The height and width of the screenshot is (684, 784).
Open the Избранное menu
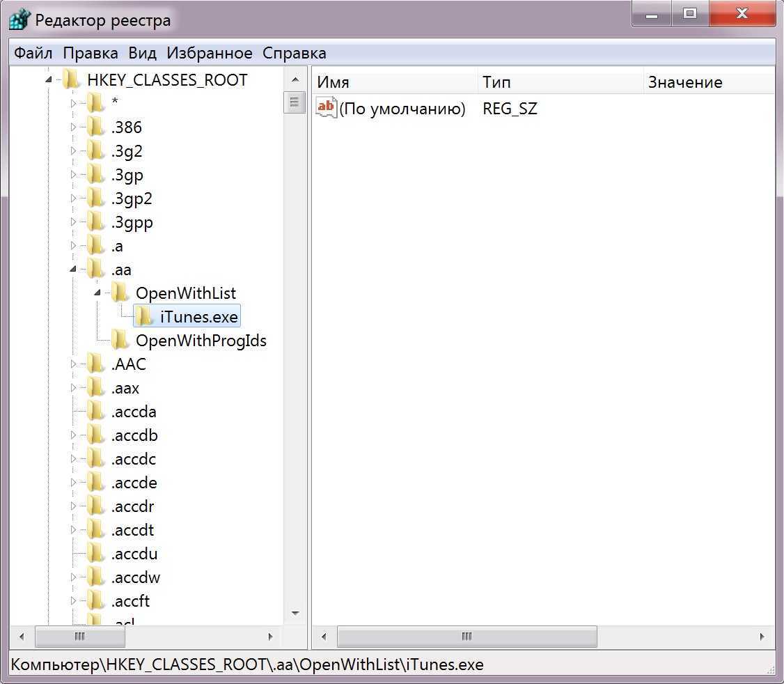(209, 53)
